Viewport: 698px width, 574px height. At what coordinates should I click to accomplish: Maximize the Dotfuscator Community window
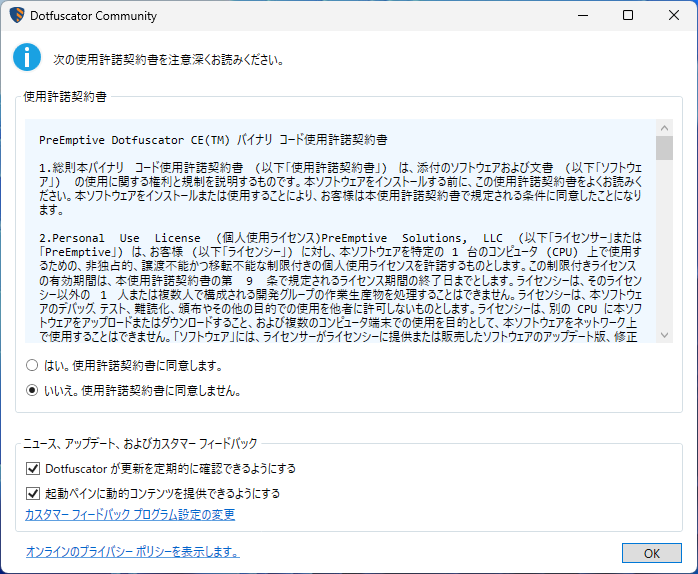pos(628,16)
